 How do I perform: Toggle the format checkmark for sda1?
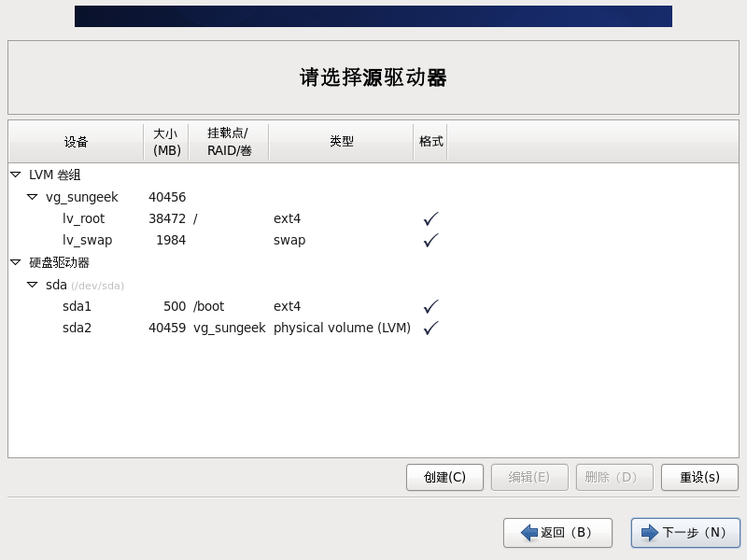[430, 305]
